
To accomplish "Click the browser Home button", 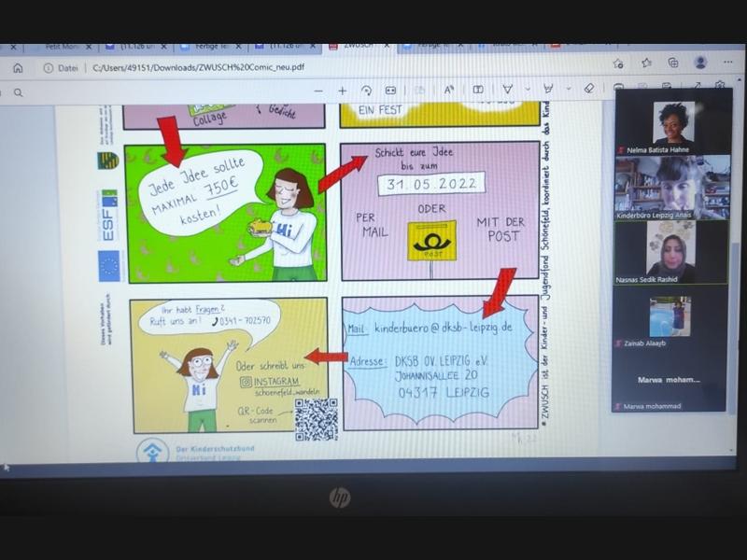I will pyautogui.click(x=18, y=67).
